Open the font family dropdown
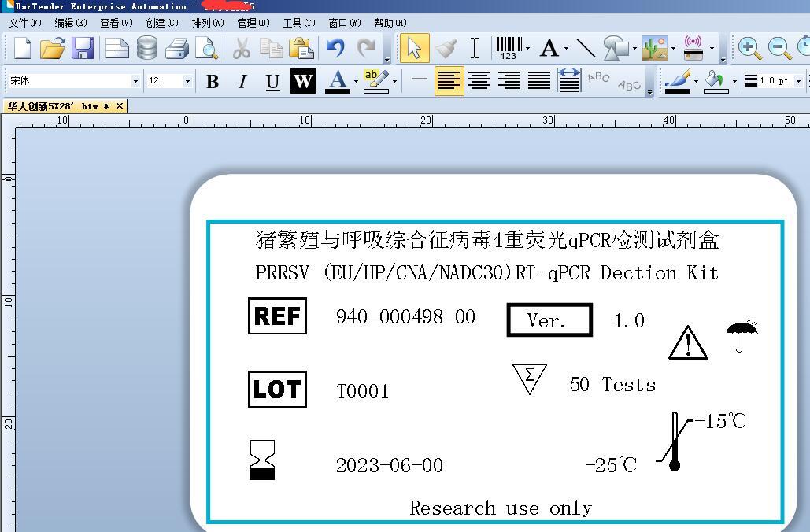 (x=135, y=81)
